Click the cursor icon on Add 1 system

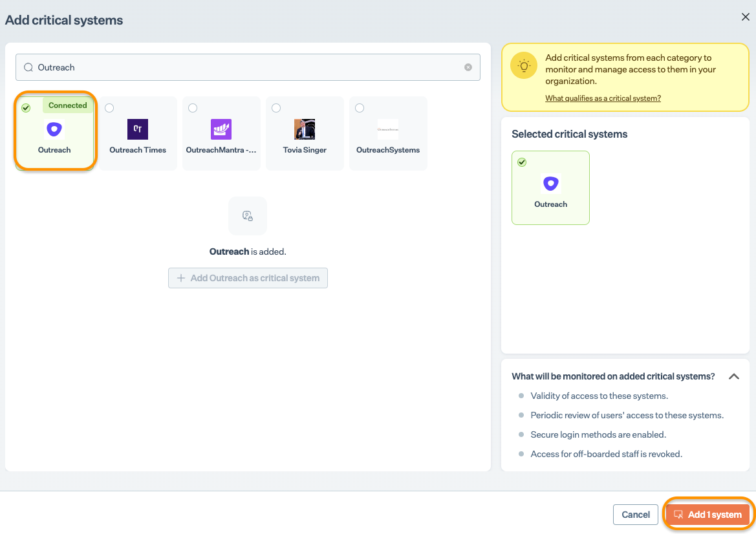click(678, 515)
